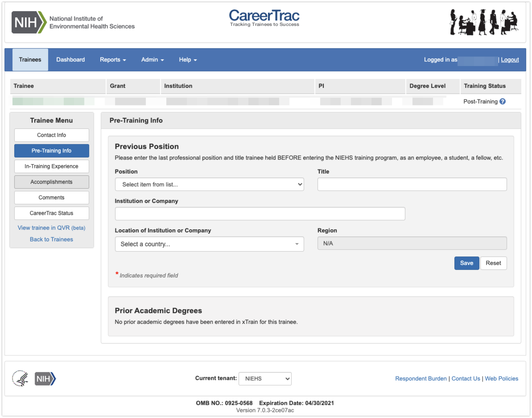Image resolution: width=532 pixels, height=418 pixels.
Task: Reset the Previous Position form
Action: click(x=493, y=263)
